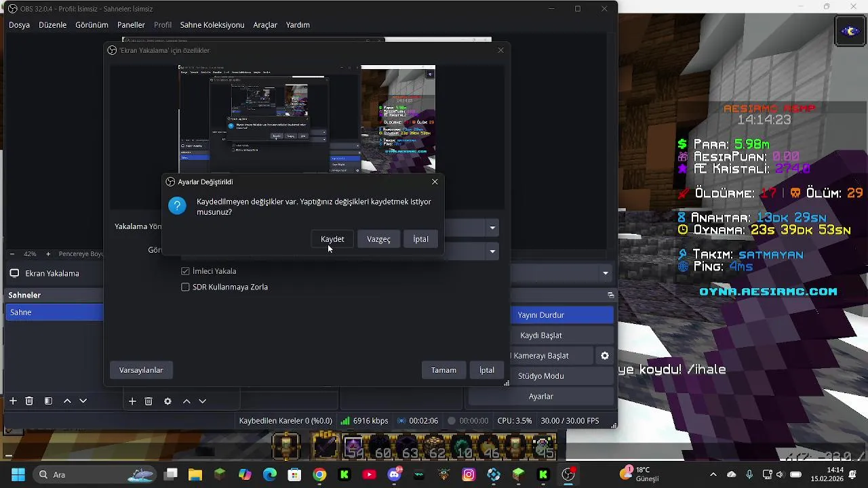
Task: Open OBS Studio from the taskbar
Action: (568, 474)
